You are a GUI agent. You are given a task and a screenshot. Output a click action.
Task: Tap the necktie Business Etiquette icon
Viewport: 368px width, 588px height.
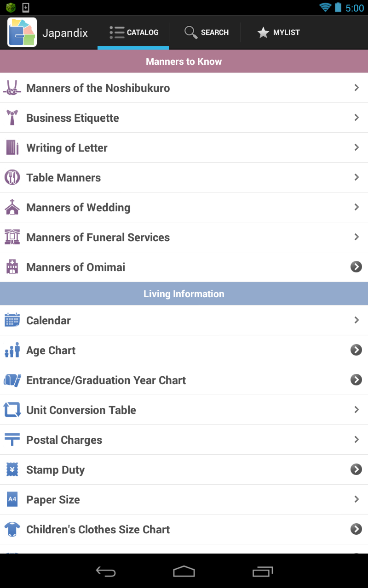pos(12,118)
